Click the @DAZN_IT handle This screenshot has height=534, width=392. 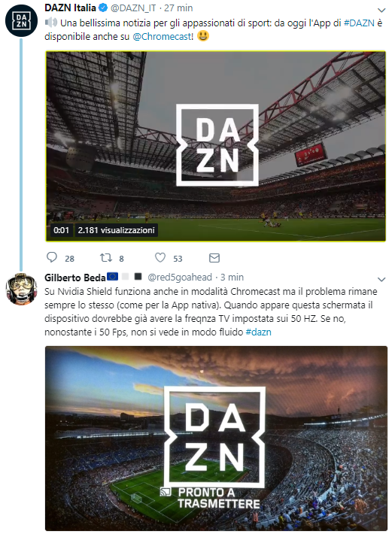coord(133,8)
